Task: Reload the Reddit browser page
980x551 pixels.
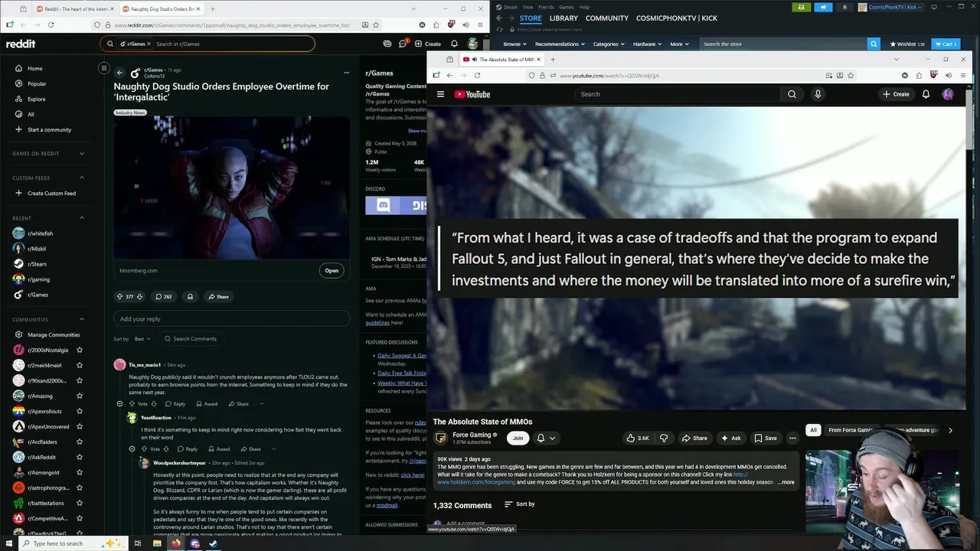Action: click(51, 24)
